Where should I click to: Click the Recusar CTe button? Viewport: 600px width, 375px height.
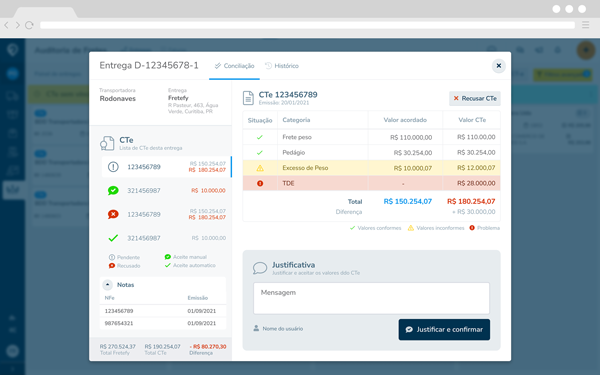(475, 98)
